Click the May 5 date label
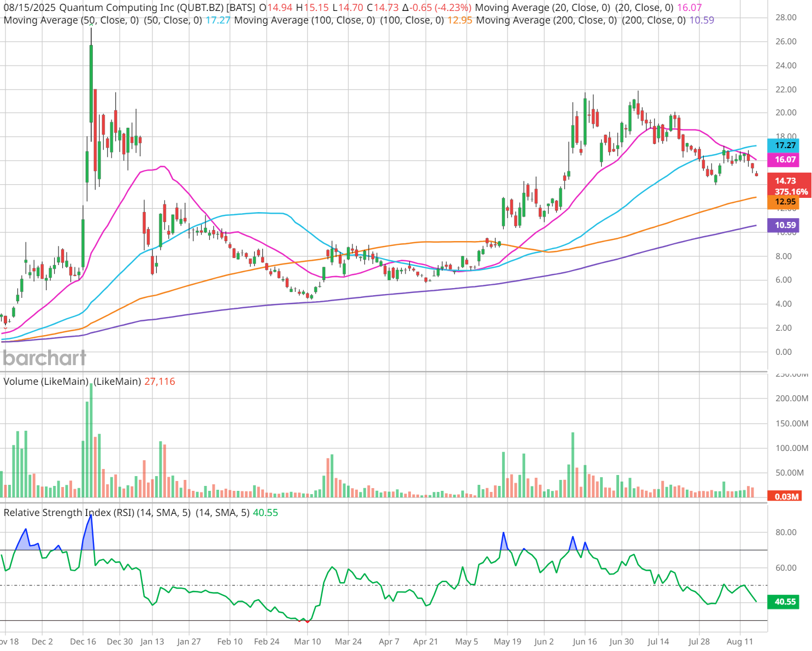 click(467, 642)
